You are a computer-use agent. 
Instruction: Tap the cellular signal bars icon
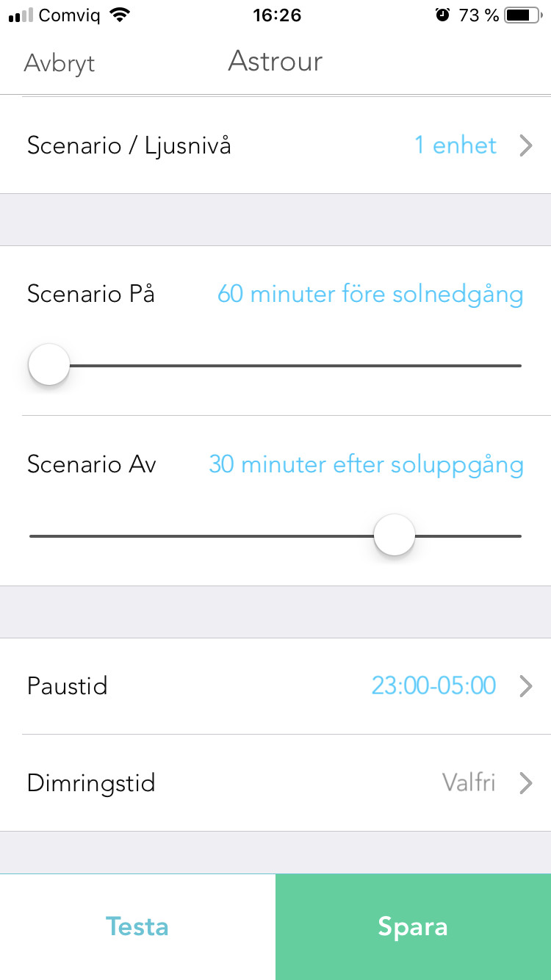(x=21, y=15)
